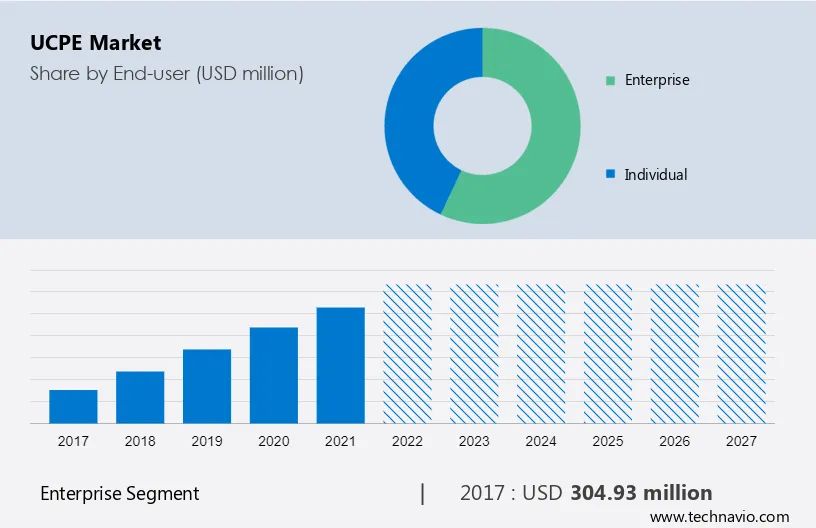Image resolution: width=816 pixels, height=528 pixels.
Task: Click the 2019 axis label
Action: 207,441
